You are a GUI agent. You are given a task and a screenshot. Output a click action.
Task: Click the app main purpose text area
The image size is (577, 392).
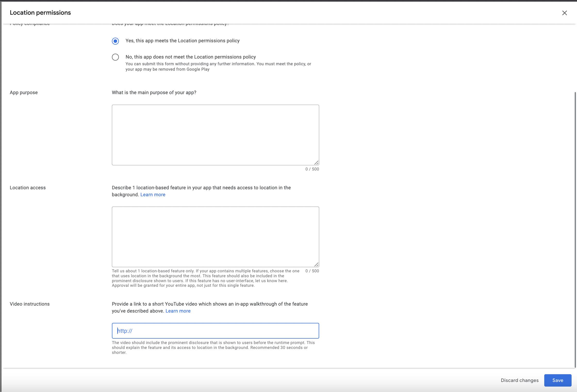(215, 135)
